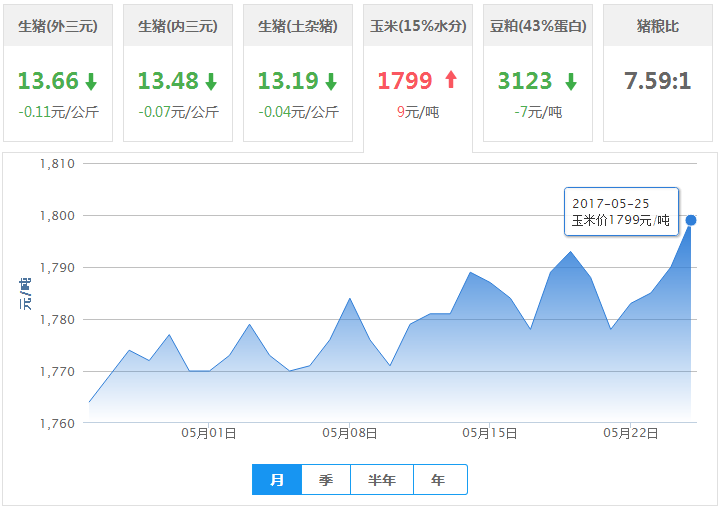The height and width of the screenshot is (511, 723).
Task: Click the 3123 soybean meal value
Action: 525,81
